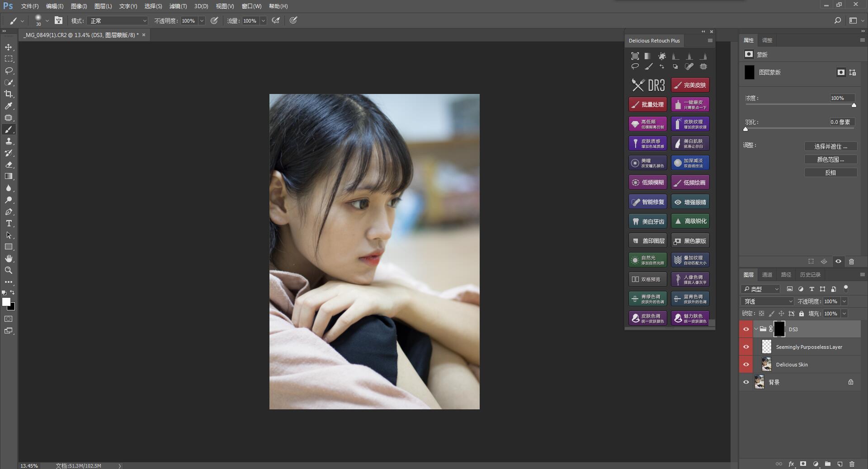Hide the 背景 layer
Viewport: 868px width, 469px height.
click(746, 382)
